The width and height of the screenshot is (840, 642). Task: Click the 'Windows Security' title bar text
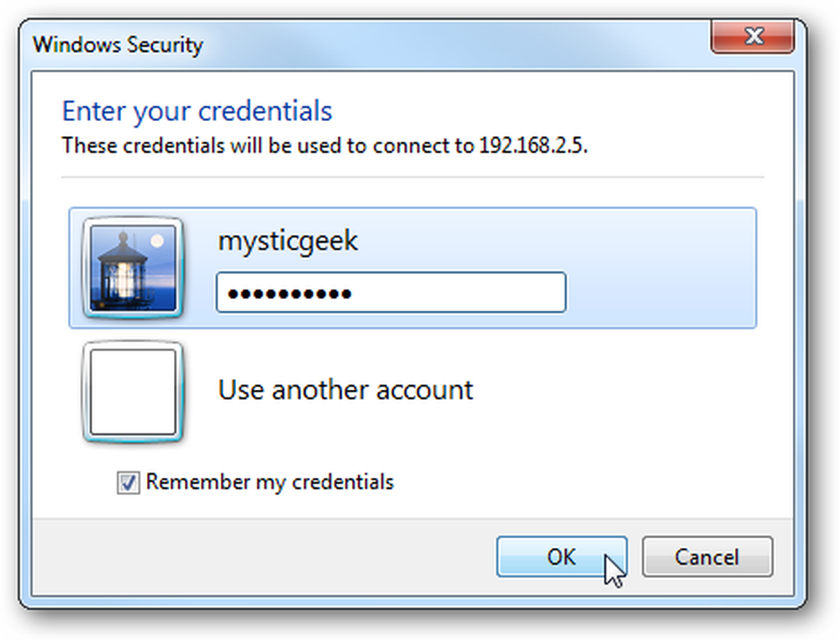(x=118, y=45)
